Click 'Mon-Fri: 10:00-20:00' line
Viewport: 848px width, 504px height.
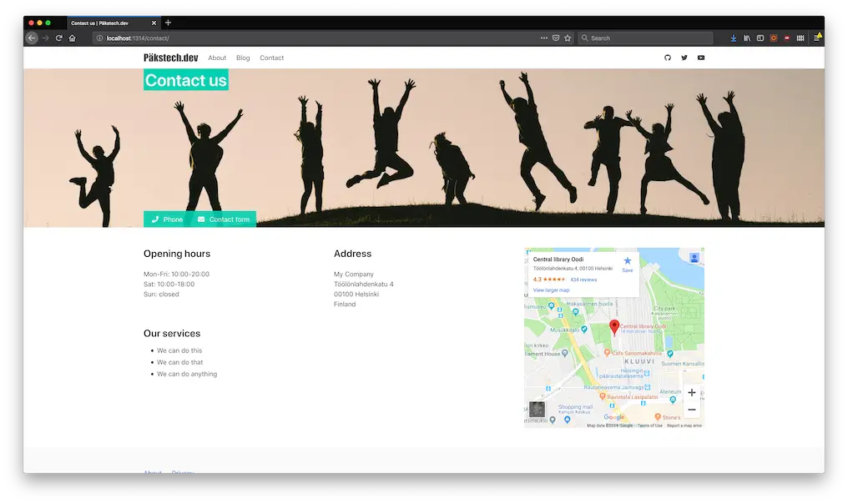click(x=176, y=275)
